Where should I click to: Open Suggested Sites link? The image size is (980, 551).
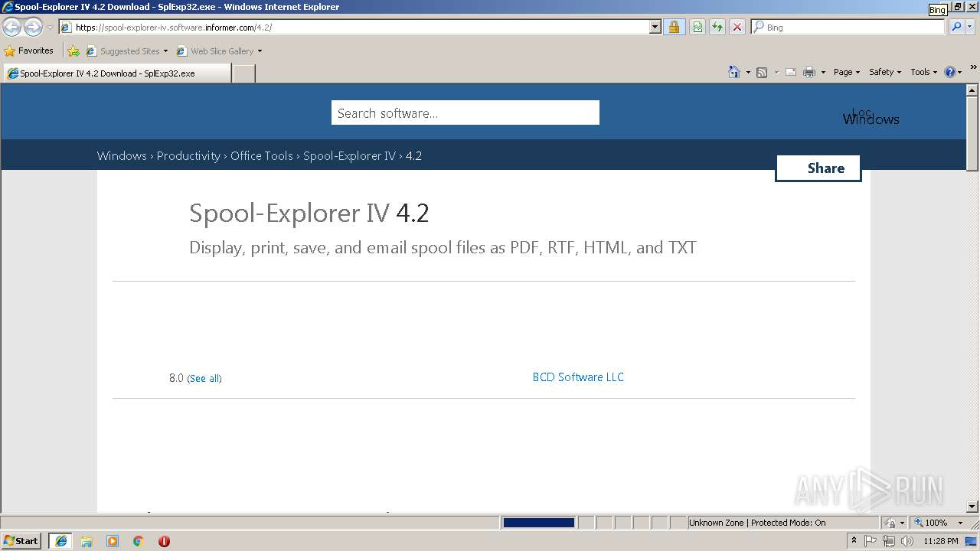pyautogui.click(x=126, y=51)
